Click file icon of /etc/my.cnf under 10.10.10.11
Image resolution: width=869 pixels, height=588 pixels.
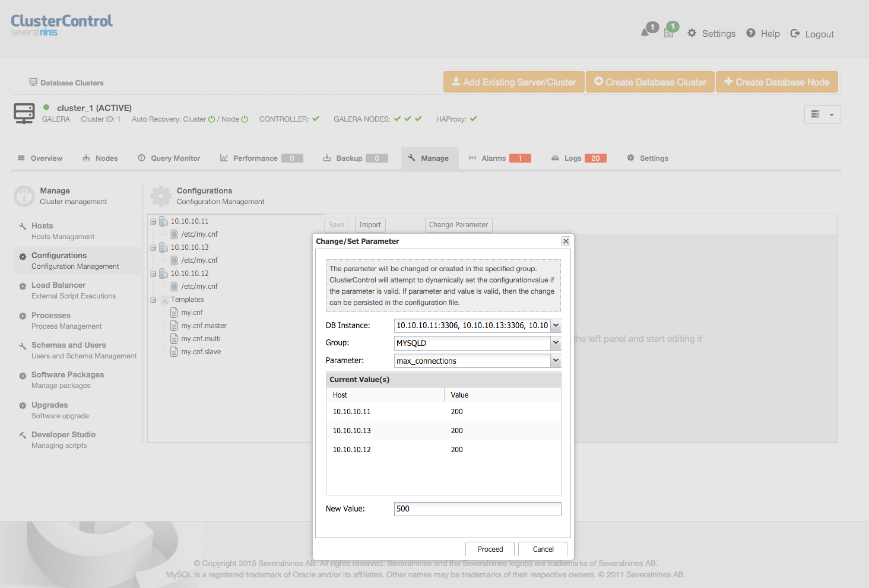[x=175, y=234]
